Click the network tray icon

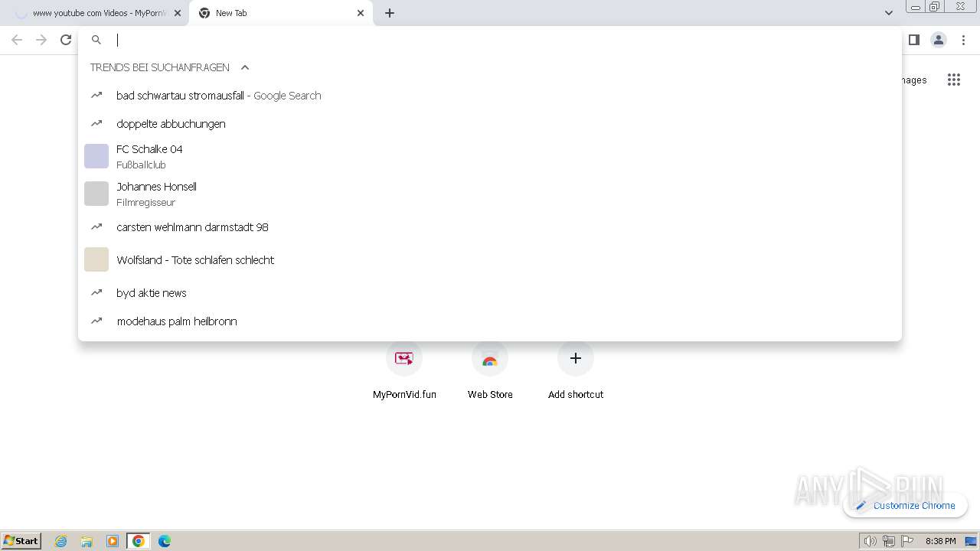(889, 541)
